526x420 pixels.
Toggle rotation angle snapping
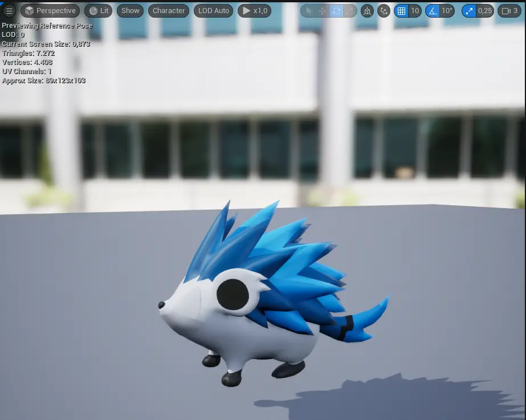[x=433, y=11]
